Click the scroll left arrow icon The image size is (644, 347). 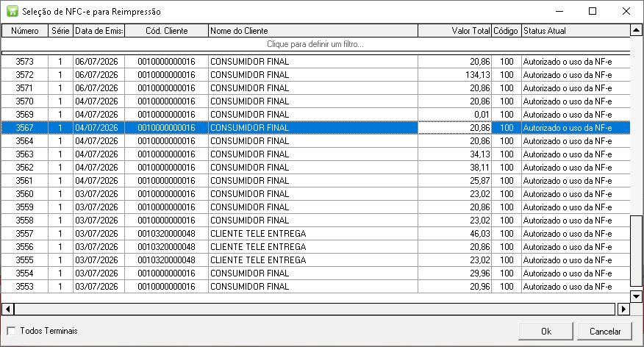(8, 309)
